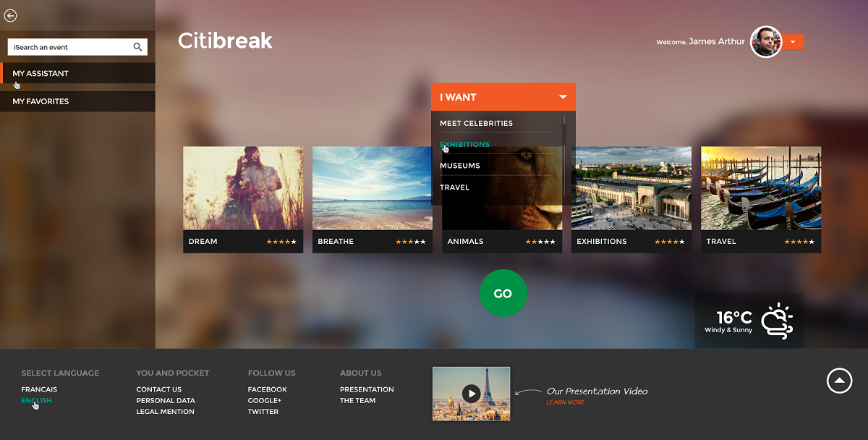Select Exhibitions in the I WANT list
The width and height of the screenshot is (868, 440).
[464, 144]
